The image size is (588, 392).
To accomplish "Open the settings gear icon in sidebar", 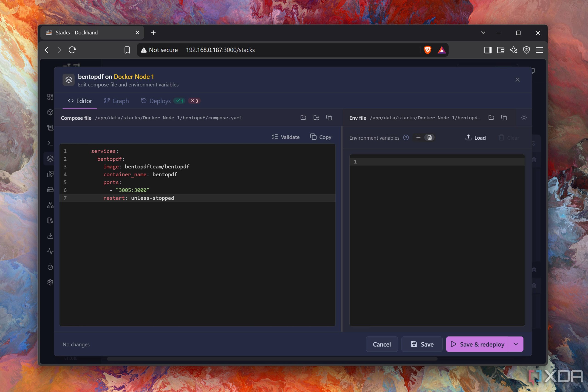I will pyautogui.click(x=50, y=282).
